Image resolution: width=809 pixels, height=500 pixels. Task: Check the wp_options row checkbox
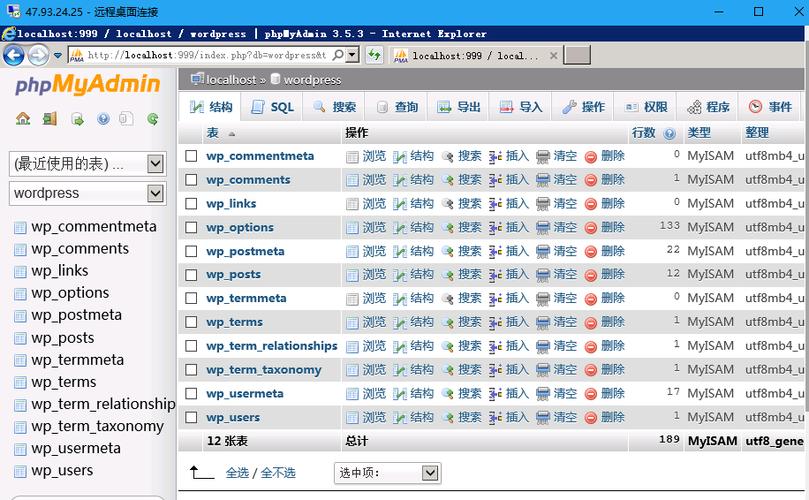click(191, 227)
